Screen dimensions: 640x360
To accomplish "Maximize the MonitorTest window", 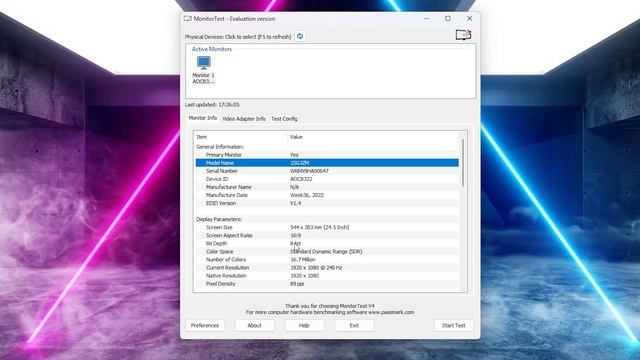I will pyautogui.click(x=448, y=19).
